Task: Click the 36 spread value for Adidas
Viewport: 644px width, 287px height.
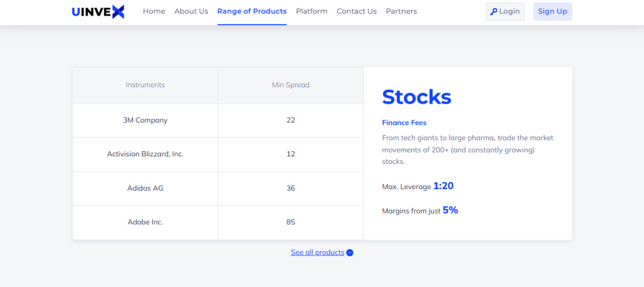Action: pyautogui.click(x=291, y=188)
